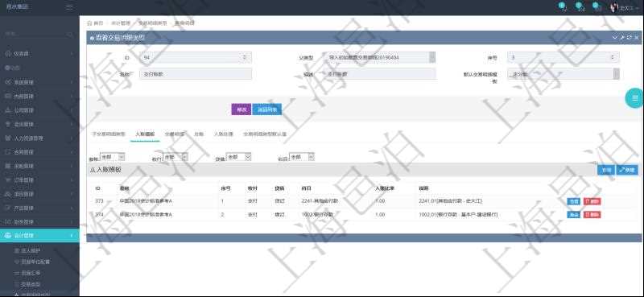
Task: Open the first notification icon in top bar
Action: (x=563, y=6)
